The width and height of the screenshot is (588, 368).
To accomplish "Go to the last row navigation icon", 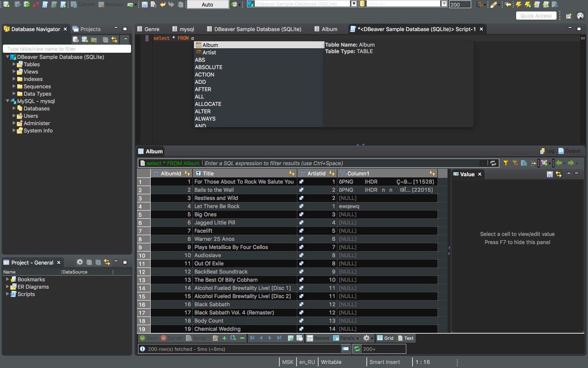I will (x=279, y=338).
